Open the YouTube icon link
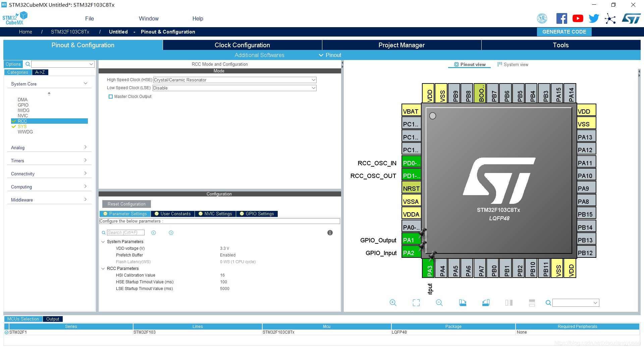The width and height of the screenshot is (644, 349). [x=578, y=18]
